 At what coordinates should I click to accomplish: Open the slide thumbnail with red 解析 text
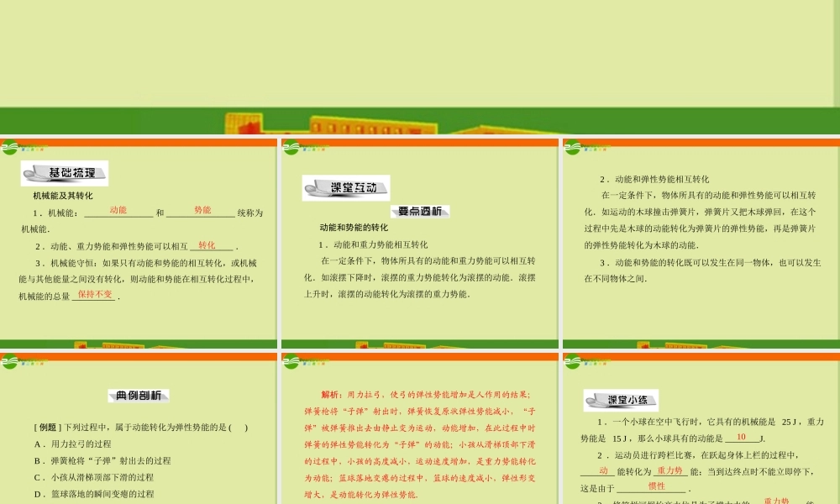420,428
